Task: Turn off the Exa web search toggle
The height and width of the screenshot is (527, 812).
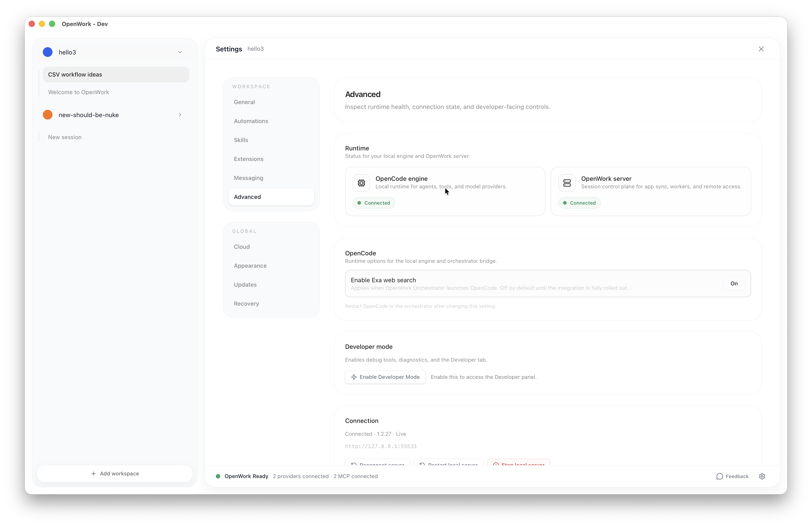Action: [734, 283]
